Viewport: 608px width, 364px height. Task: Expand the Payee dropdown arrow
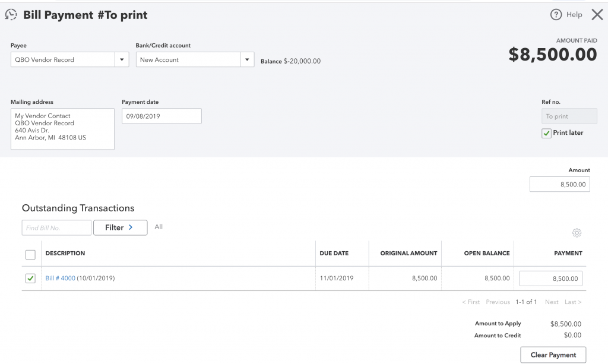(x=122, y=60)
